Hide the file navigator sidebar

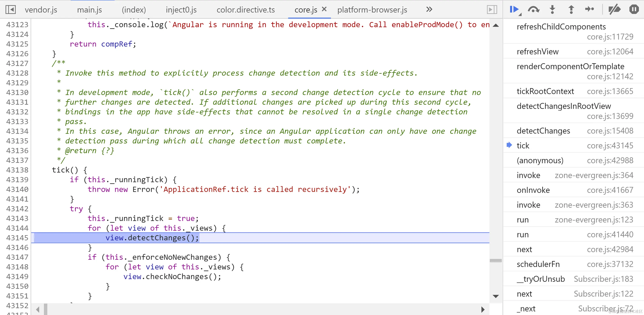pyautogui.click(x=10, y=10)
